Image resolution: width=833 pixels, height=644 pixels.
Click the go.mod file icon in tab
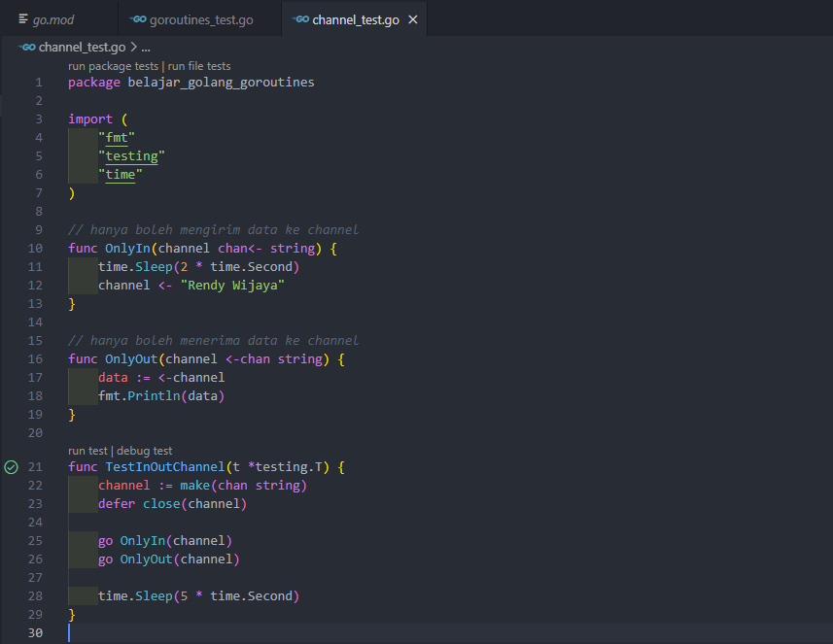(x=23, y=19)
